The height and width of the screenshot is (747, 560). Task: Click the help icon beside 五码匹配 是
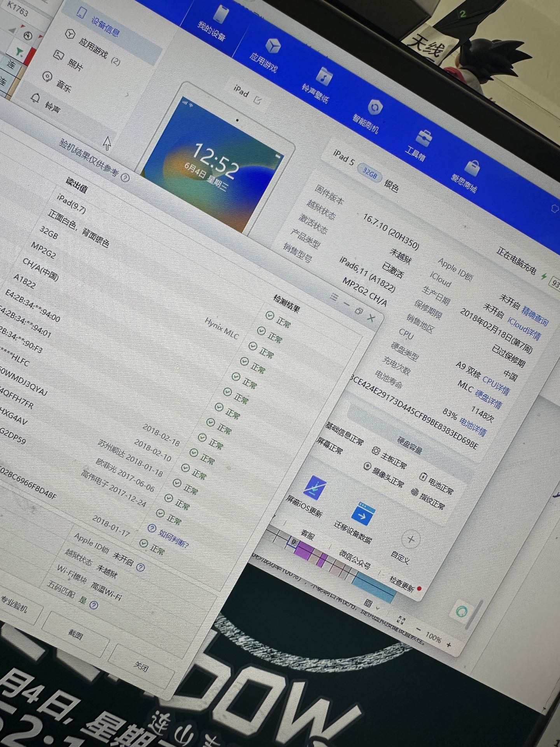click(x=93, y=605)
